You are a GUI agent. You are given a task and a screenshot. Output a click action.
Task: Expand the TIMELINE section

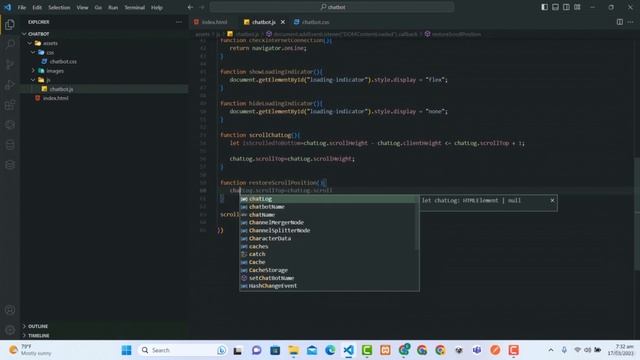coord(104,336)
